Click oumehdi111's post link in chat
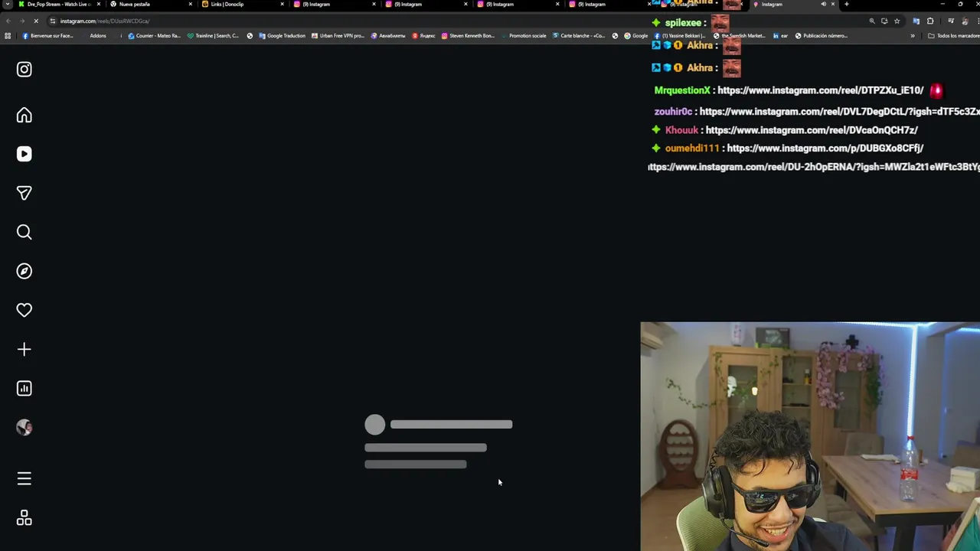 tap(825, 148)
